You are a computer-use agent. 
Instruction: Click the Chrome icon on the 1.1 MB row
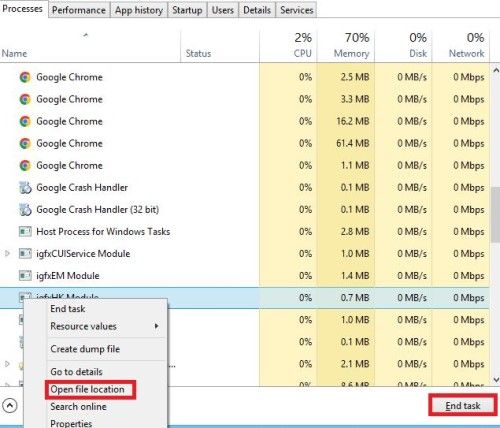pos(25,165)
